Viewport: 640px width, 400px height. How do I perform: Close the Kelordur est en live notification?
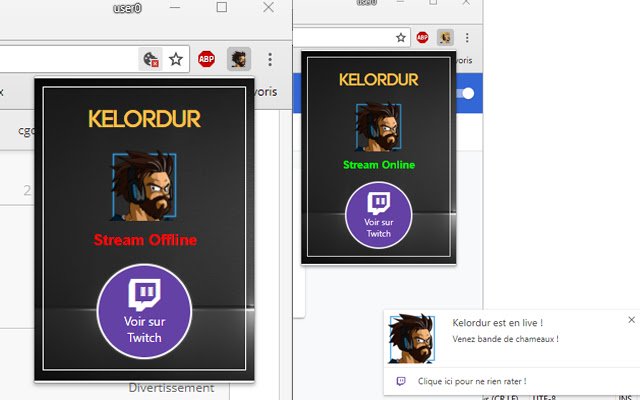pos(631,320)
